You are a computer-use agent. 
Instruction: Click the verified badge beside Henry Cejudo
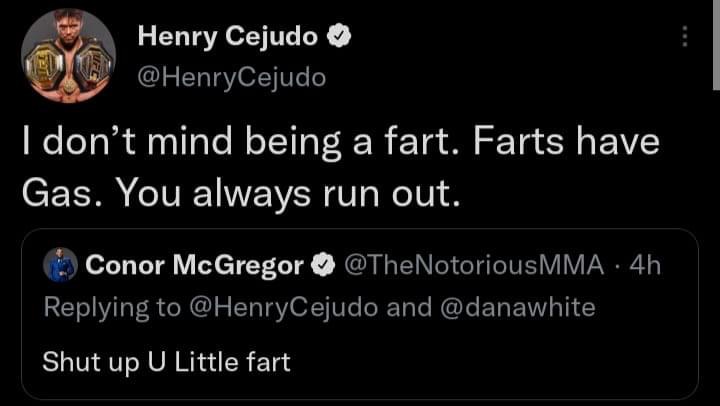(x=341, y=38)
